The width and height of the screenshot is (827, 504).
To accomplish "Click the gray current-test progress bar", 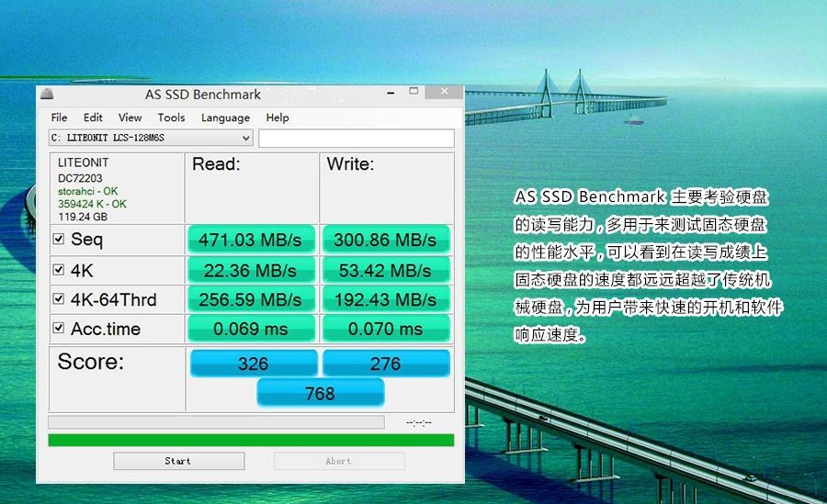I will 216,422.
